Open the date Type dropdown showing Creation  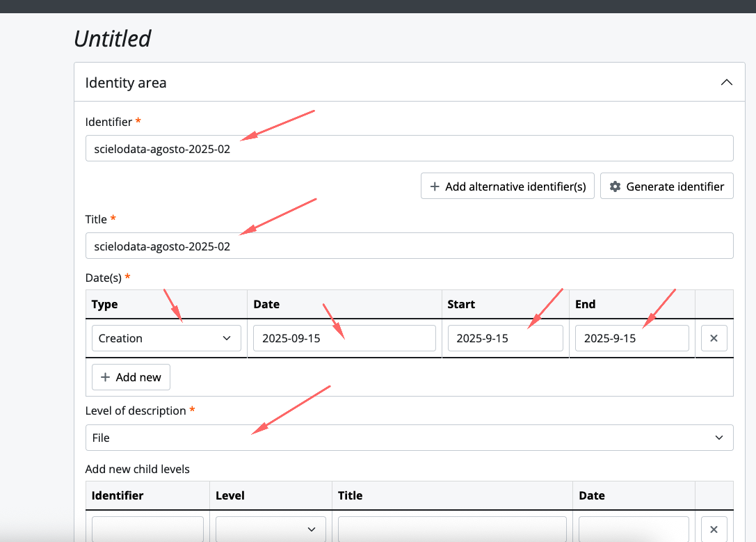click(x=166, y=338)
